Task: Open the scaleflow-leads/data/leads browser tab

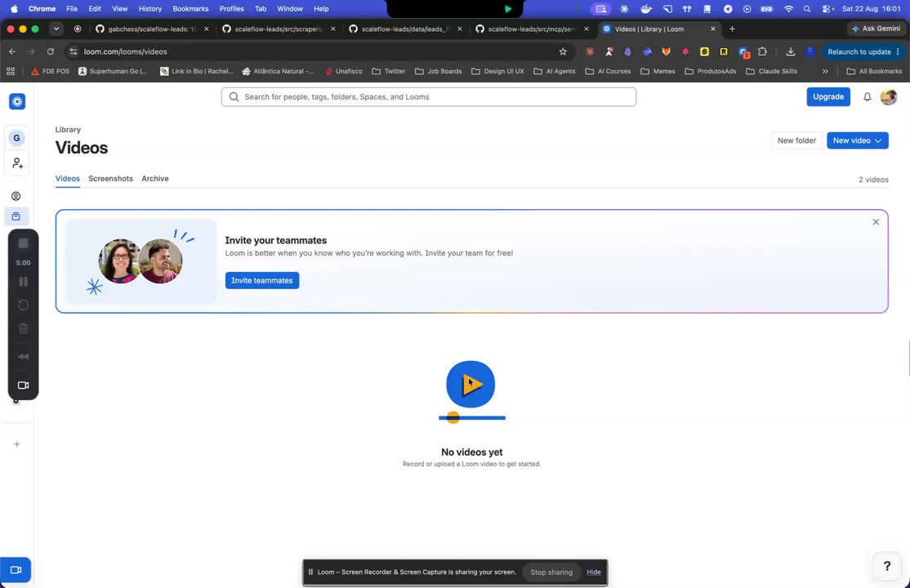Action: click(405, 29)
